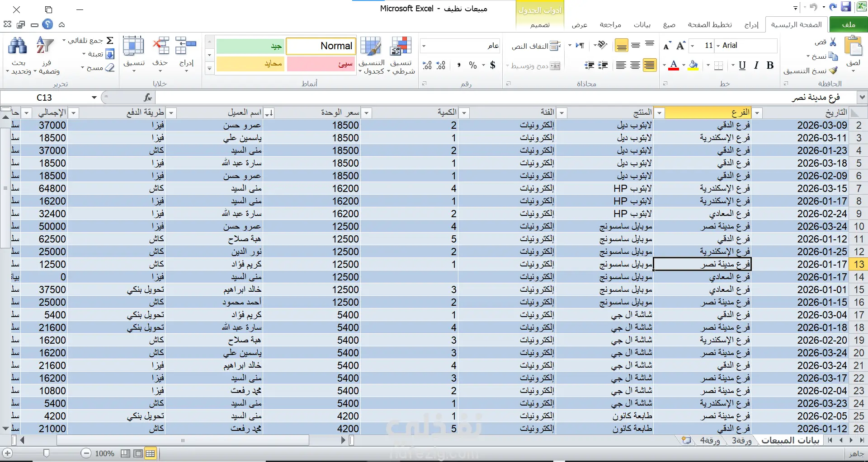Open Conditional Formatting (تنسيق شرطي)

click(x=402, y=55)
